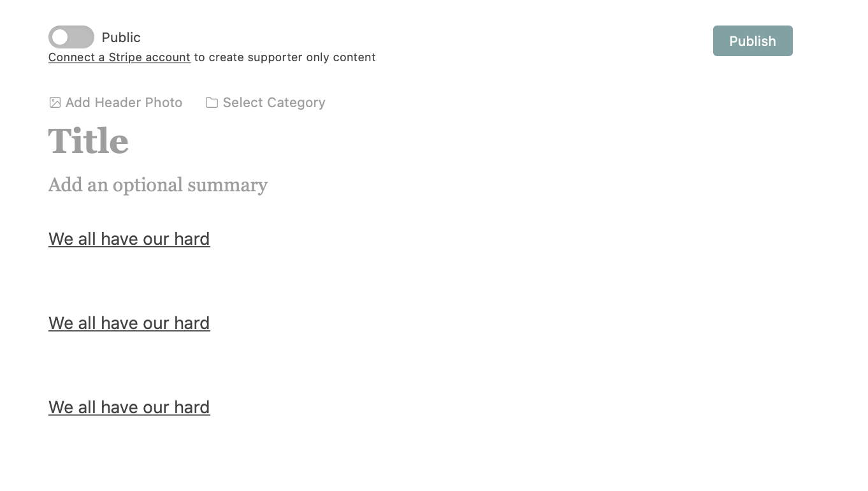The width and height of the screenshot is (868, 491).
Task: Open the Select Category chooser
Action: (x=274, y=102)
